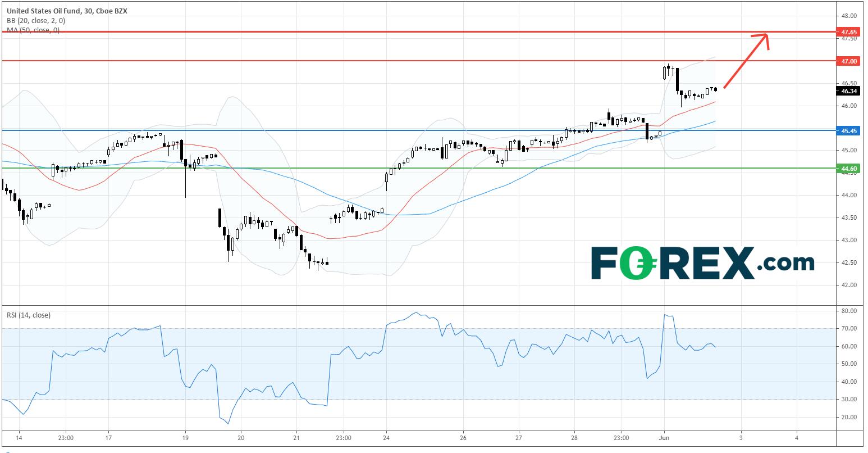The height and width of the screenshot is (453, 868).
Task: Click the 26 date label on the time axis
Action: click(463, 437)
